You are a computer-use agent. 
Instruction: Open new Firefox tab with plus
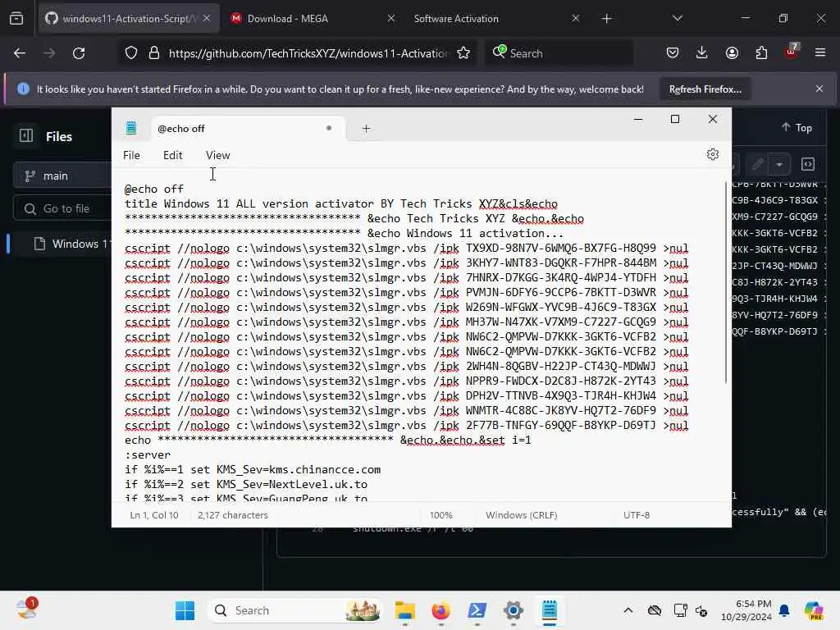(x=606, y=19)
